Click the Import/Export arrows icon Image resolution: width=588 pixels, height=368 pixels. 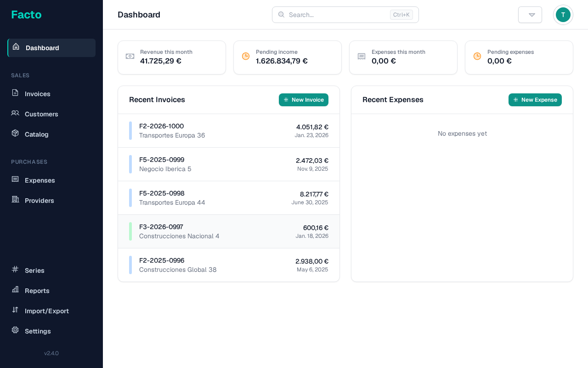click(15, 310)
